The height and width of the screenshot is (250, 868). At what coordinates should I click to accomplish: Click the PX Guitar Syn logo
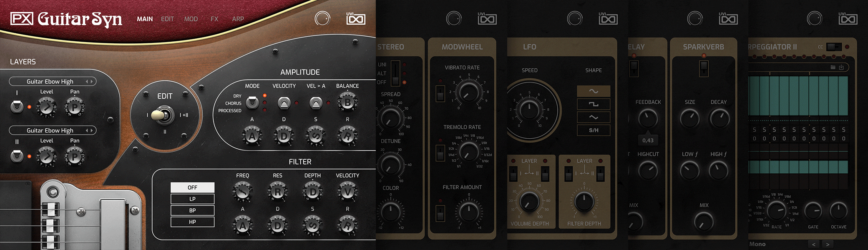click(66, 19)
